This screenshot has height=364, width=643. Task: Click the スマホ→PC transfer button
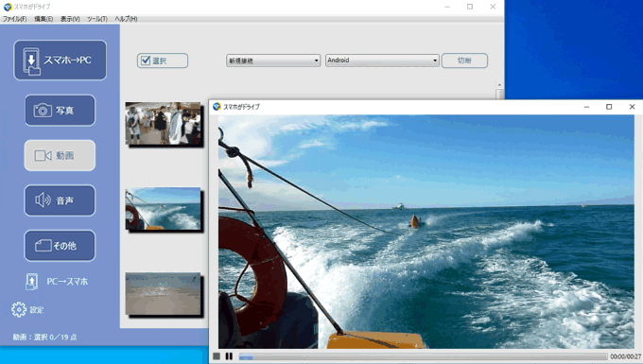click(x=60, y=61)
